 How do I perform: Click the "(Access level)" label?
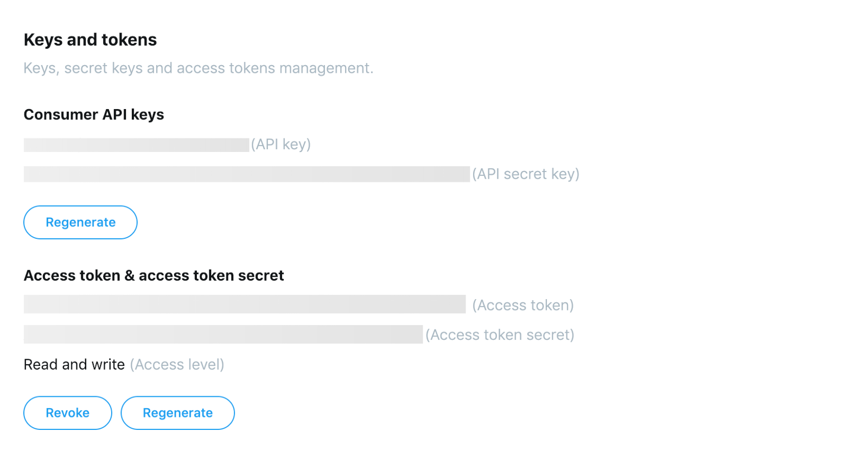tap(177, 365)
